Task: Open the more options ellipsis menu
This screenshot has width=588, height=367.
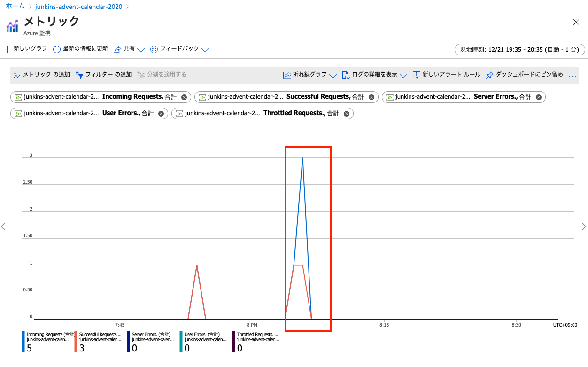Action: 572,75
